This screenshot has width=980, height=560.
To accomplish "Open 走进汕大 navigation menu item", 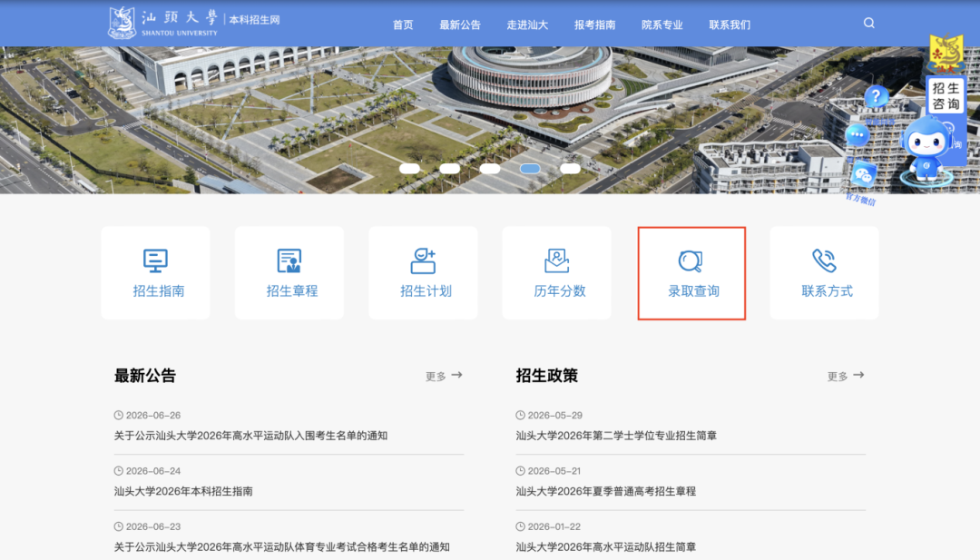I will [x=527, y=25].
